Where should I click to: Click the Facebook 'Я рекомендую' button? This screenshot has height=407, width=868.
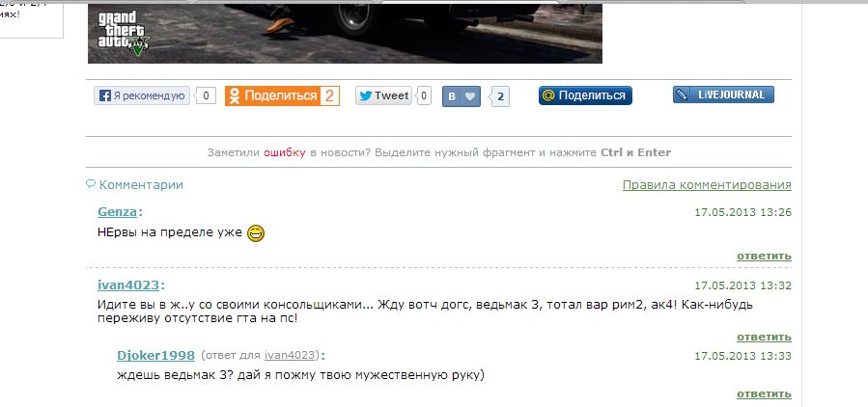142,95
